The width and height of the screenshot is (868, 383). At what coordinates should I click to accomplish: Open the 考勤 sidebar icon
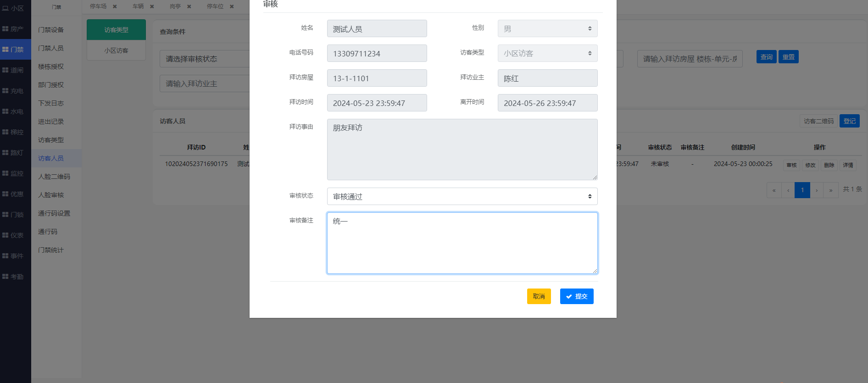[x=6, y=277]
